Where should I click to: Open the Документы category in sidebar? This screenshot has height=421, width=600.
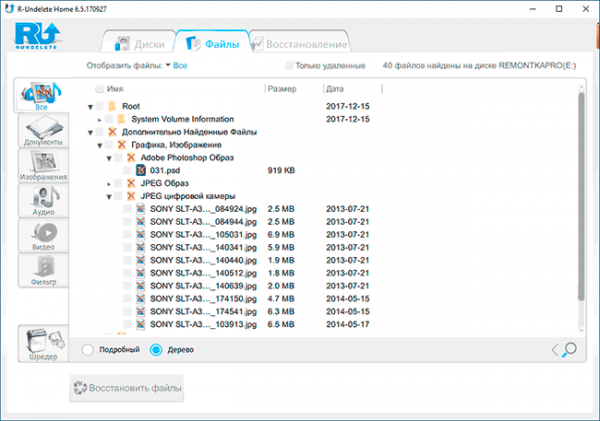click(43, 130)
